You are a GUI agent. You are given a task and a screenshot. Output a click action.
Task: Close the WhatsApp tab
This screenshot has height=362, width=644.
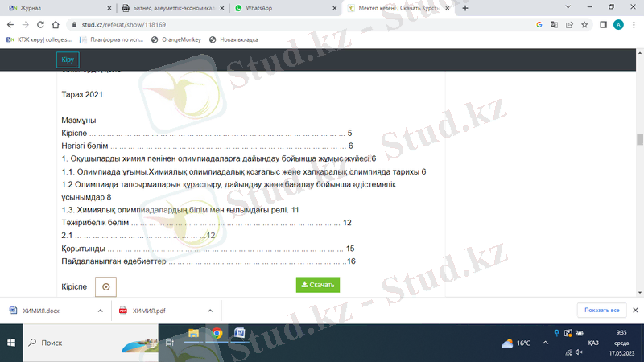[x=334, y=8]
